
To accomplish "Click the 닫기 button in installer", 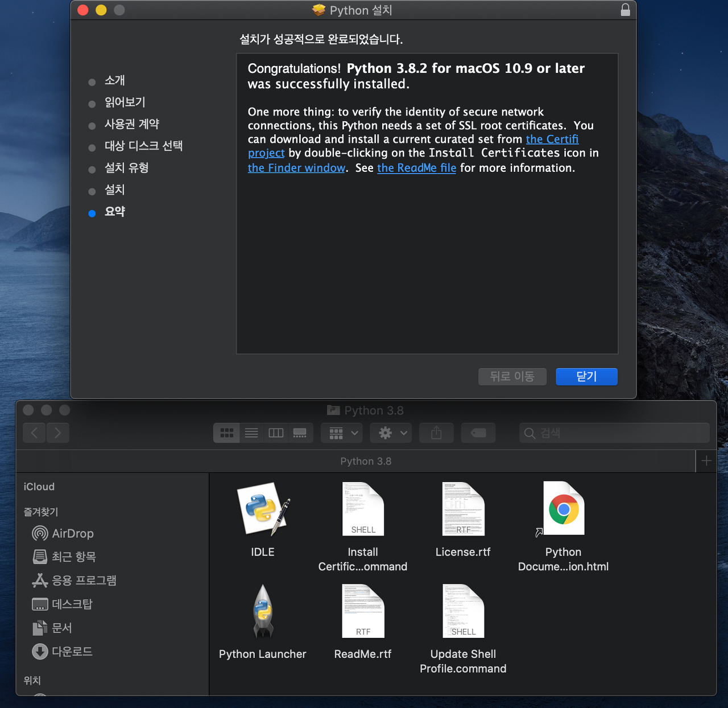I will pos(586,377).
